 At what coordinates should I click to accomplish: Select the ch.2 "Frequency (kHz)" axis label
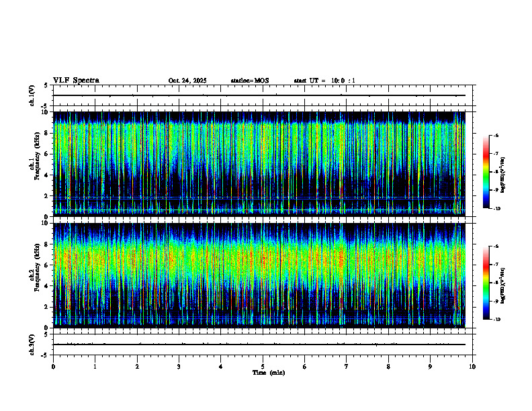tap(37, 267)
